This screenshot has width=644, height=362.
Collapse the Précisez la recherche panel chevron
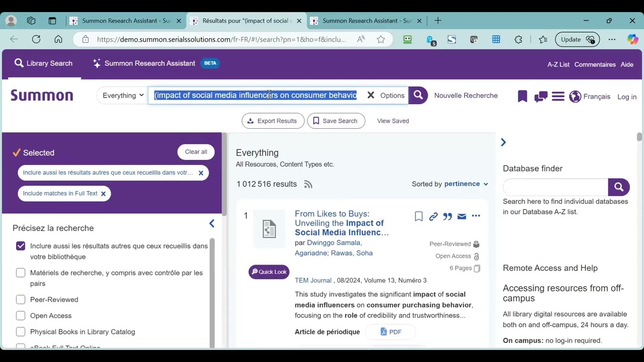point(212,224)
